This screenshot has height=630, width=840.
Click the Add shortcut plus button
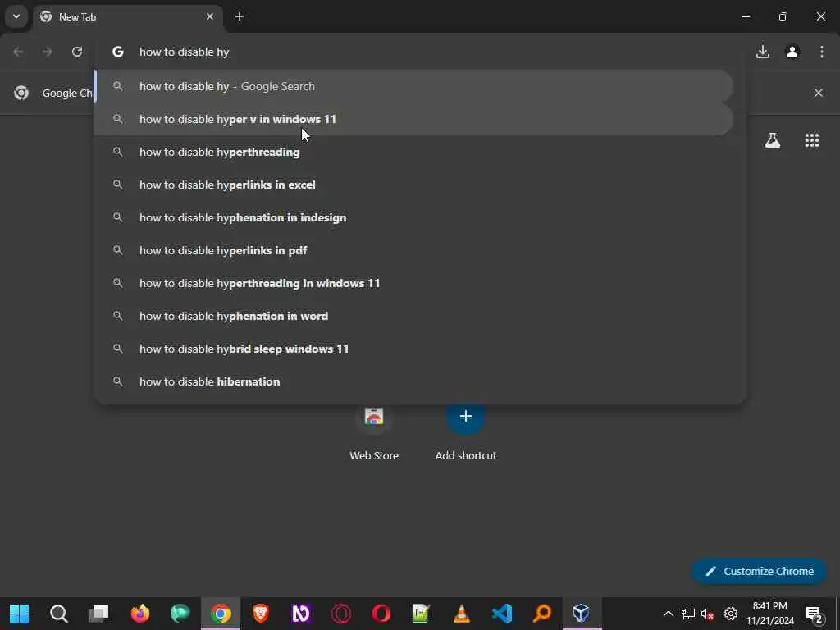pos(466,416)
